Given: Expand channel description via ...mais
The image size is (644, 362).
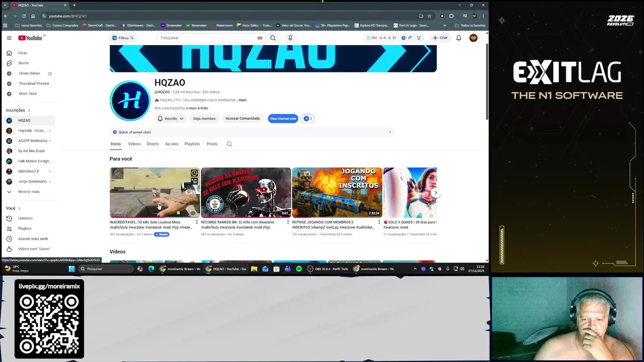Looking at the screenshot, I should coord(242,100).
